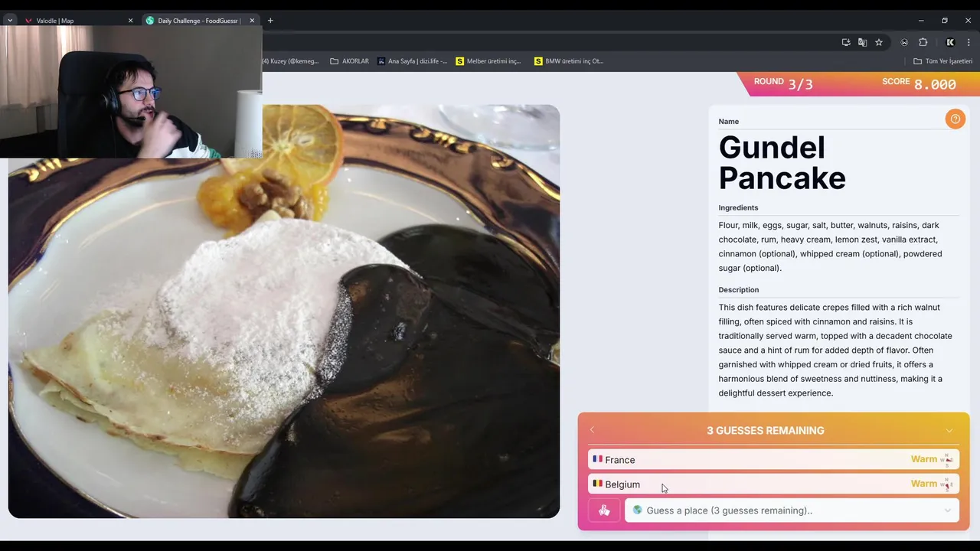Open the 'Guess a place' dropdown arrow
Image resolution: width=980 pixels, height=551 pixels.
(947, 510)
